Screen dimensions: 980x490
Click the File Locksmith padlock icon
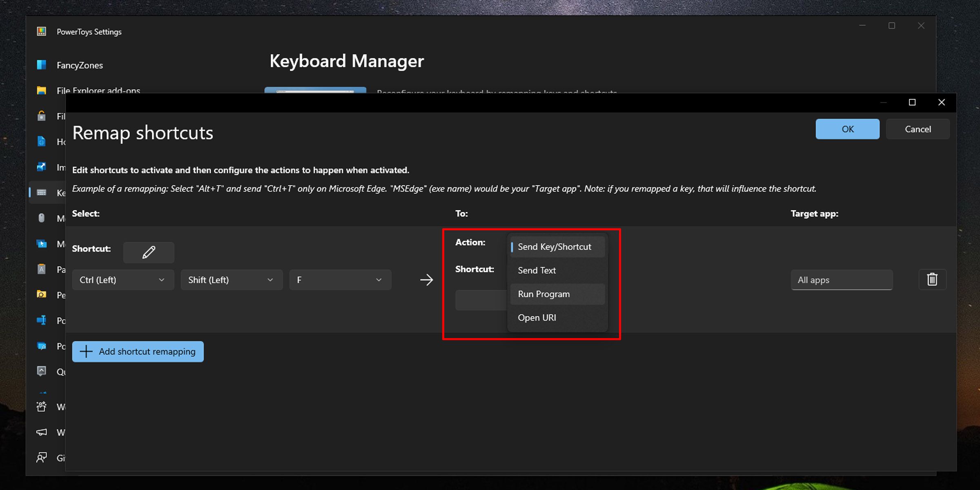pyautogui.click(x=41, y=116)
